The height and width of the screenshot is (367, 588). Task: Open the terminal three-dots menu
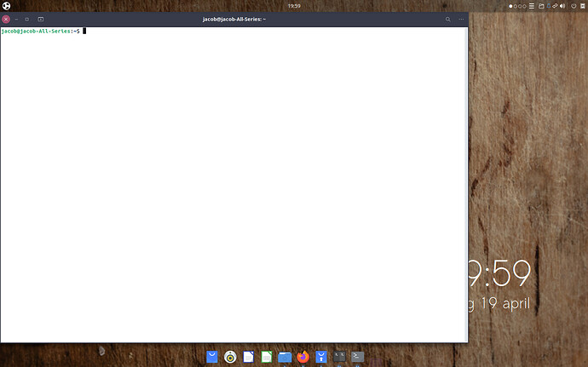tap(461, 19)
